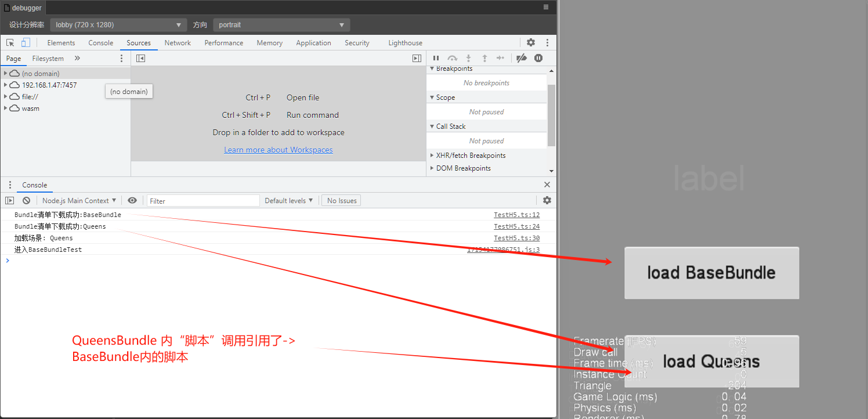Click the cloud icon beside wasm
Image resolution: width=868 pixels, height=419 pixels.
point(15,108)
